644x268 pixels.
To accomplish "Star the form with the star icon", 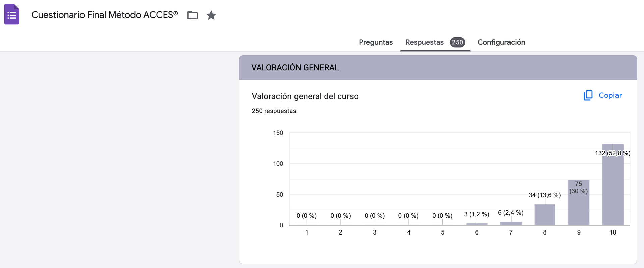I will pyautogui.click(x=211, y=15).
